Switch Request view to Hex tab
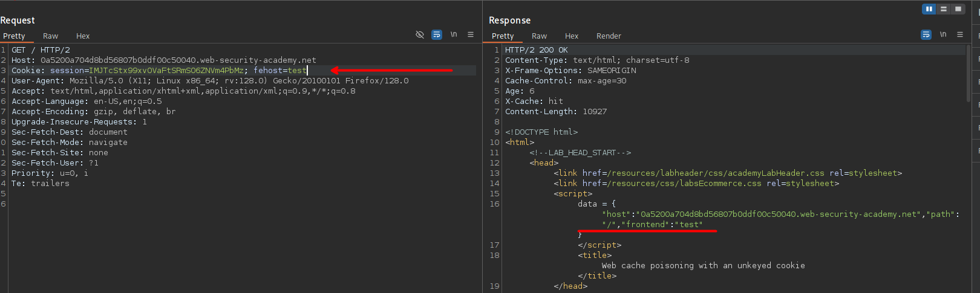Screen dimensions: 980x293 tap(83, 36)
